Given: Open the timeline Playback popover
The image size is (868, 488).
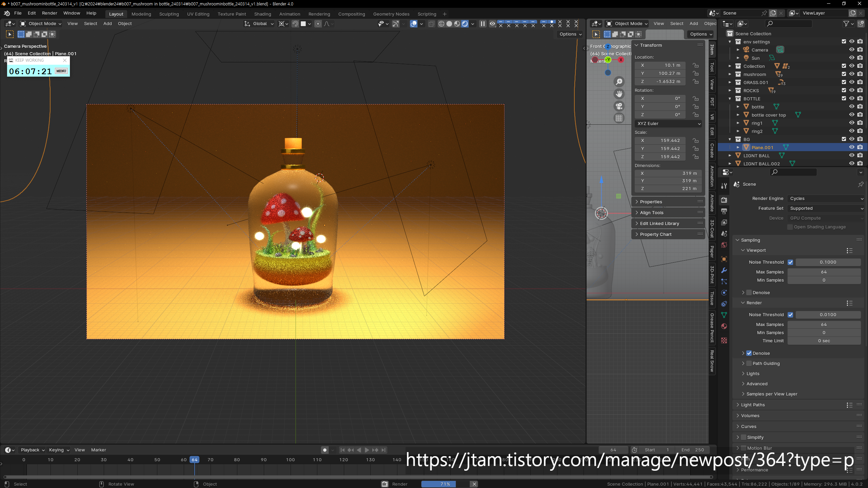Looking at the screenshot, I should (33, 450).
